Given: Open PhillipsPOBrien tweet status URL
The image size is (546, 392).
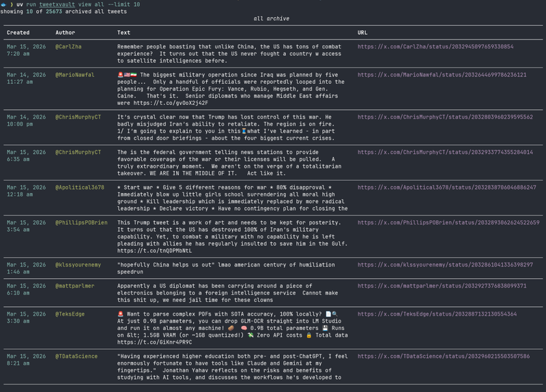Looking at the screenshot, I should pos(448,222).
